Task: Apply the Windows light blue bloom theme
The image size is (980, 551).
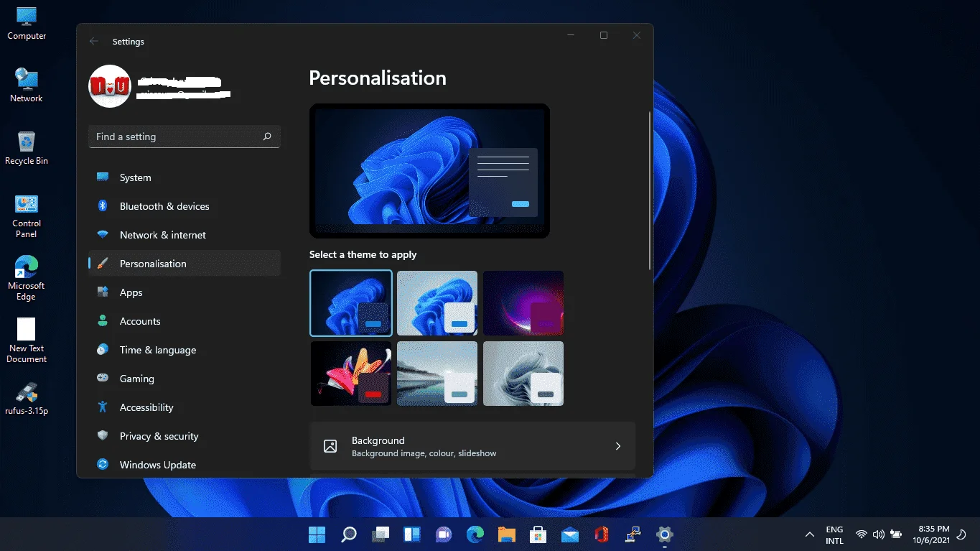Action: [437, 303]
